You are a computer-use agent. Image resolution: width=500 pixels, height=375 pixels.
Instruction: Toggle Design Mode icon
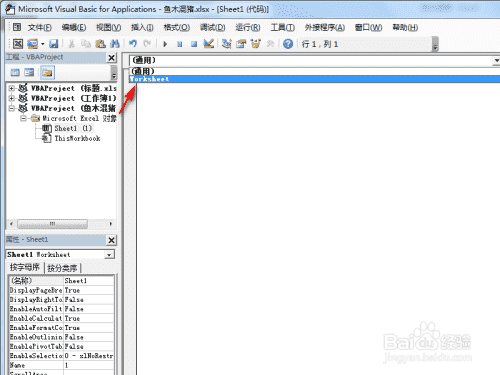tap(209, 44)
